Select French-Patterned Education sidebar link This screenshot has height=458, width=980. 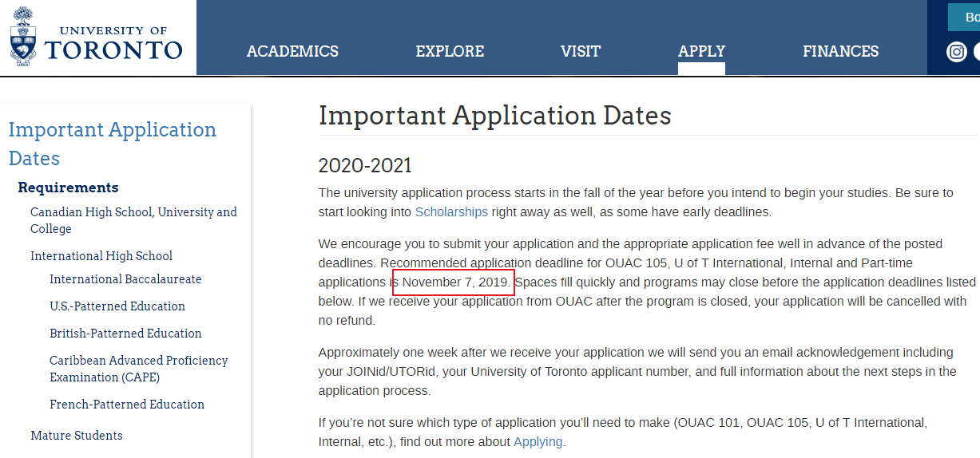(127, 405)
